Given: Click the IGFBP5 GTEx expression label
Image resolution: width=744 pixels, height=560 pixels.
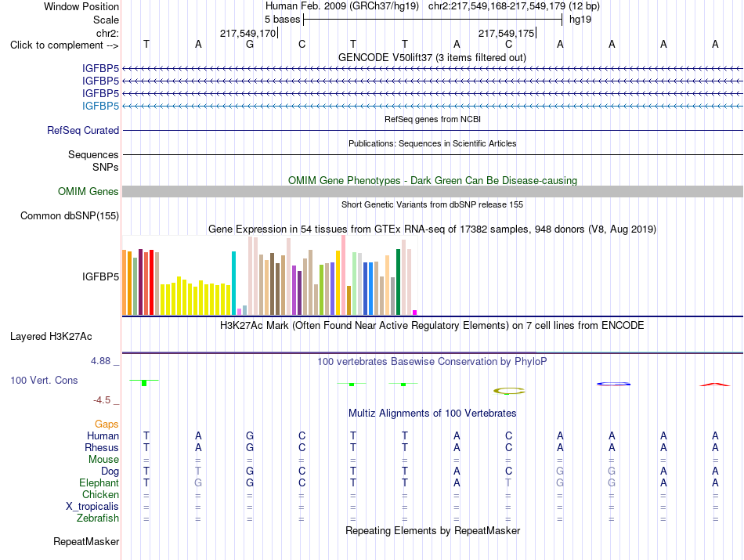Looking at the screenshot, I should click(100, 276).
